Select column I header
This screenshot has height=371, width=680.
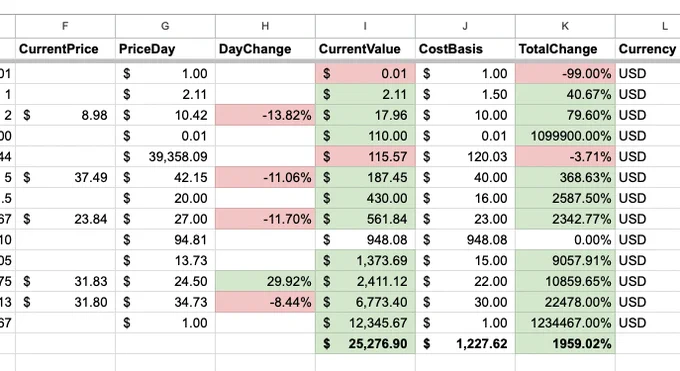365,26
